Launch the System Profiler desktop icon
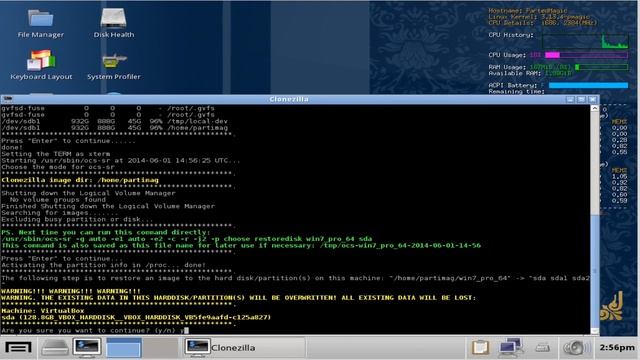This screenshot has height=360, width=640. [113, 65]
